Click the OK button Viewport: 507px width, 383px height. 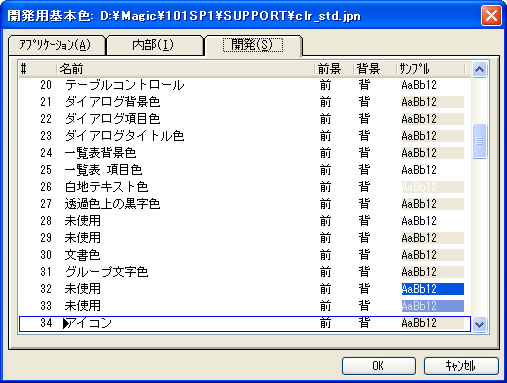[x=379, y=366]
